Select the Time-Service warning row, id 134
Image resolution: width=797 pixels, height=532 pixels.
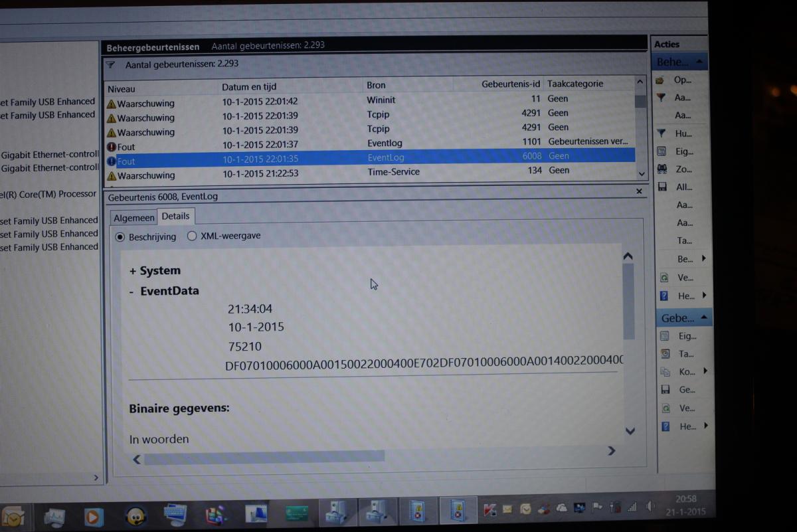370,173
